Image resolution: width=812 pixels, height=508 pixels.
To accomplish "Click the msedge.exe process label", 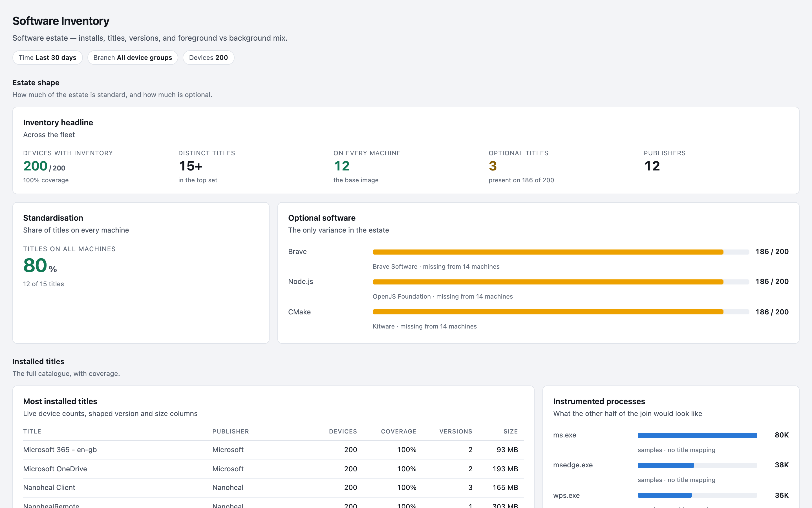I will 573,465.
